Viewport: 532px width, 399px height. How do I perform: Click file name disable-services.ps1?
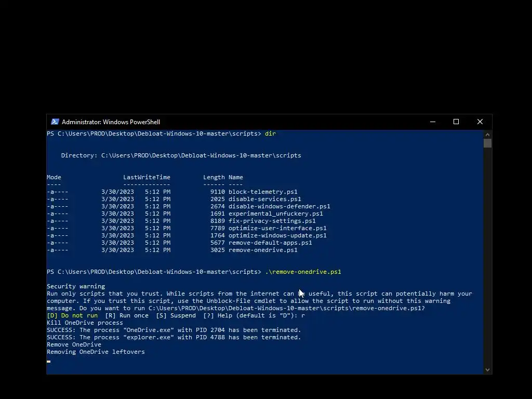(x=264, y=199)
